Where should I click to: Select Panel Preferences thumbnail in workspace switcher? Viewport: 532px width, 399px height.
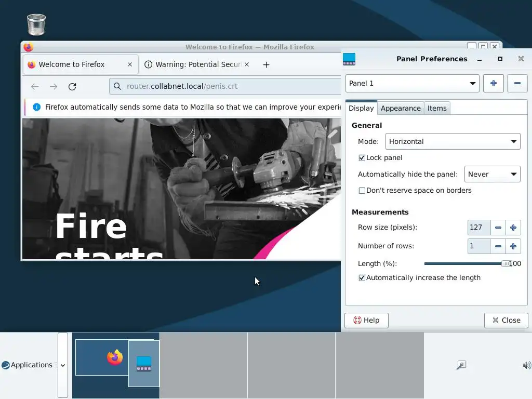pos(144,364)
